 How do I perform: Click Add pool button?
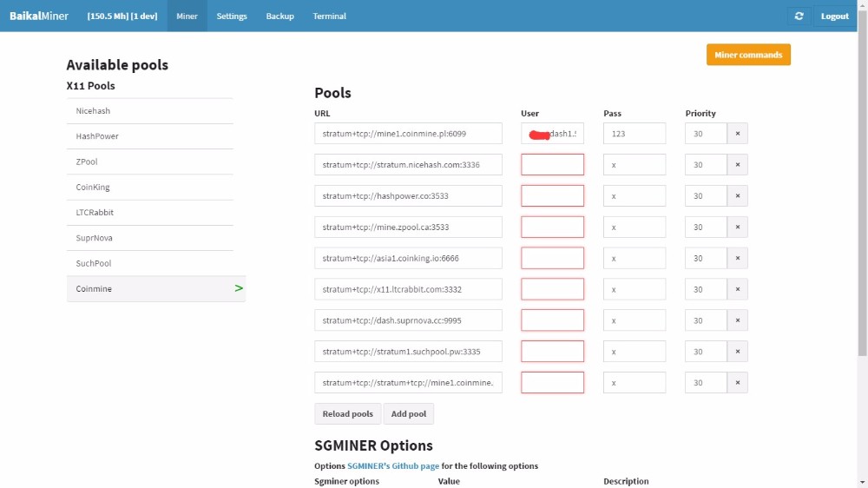point(409,414)
